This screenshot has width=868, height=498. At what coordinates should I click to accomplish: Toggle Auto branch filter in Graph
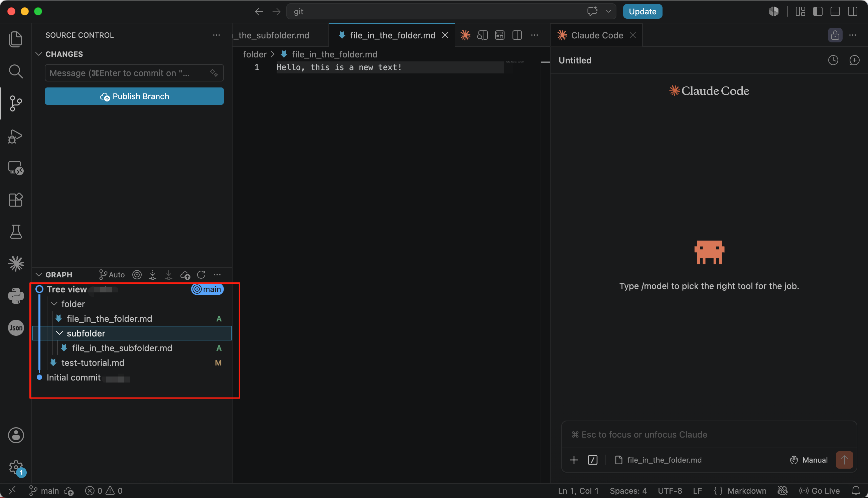tap(112, 275)
